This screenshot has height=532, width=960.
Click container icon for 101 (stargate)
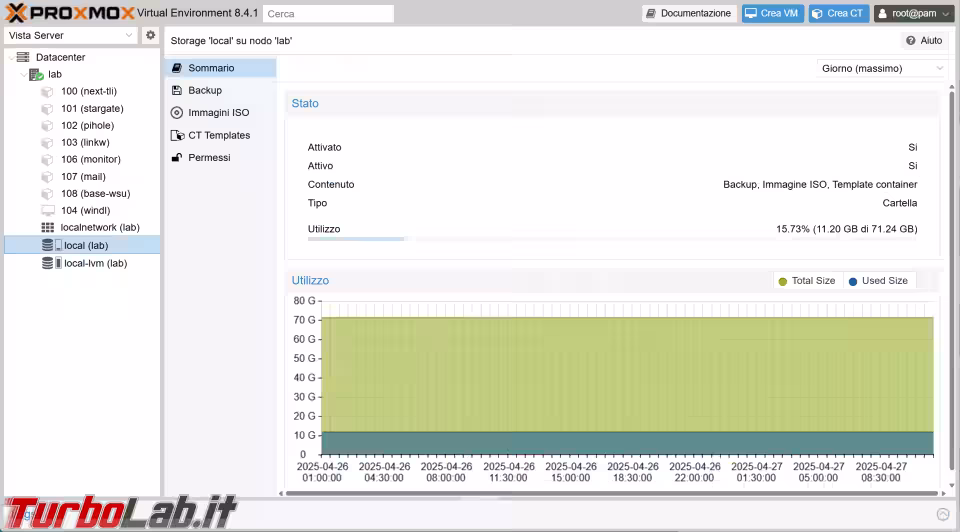pyautogui.click(x=47, y=109)
